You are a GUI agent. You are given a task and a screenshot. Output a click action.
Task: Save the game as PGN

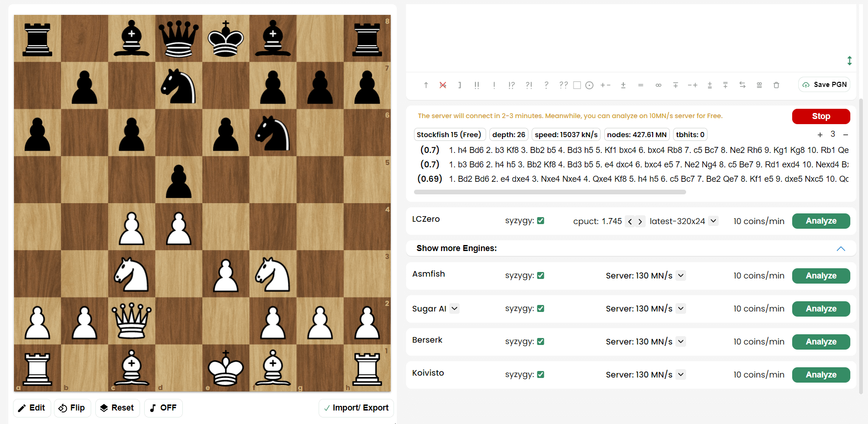[x=824, y=84]
